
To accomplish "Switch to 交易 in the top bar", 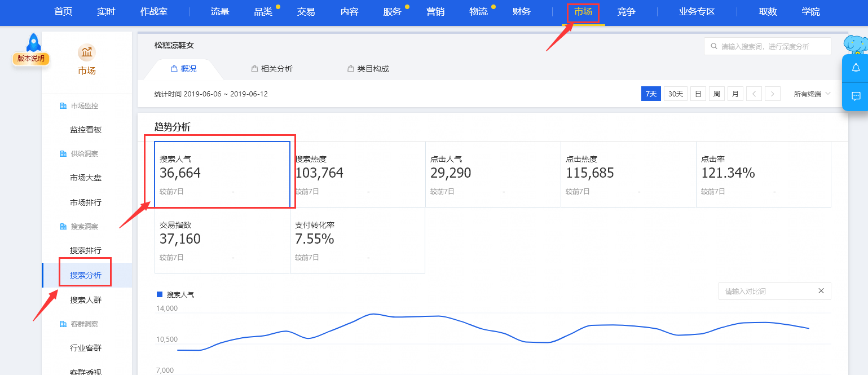I will pyautogui.click(x=306, y=11).
